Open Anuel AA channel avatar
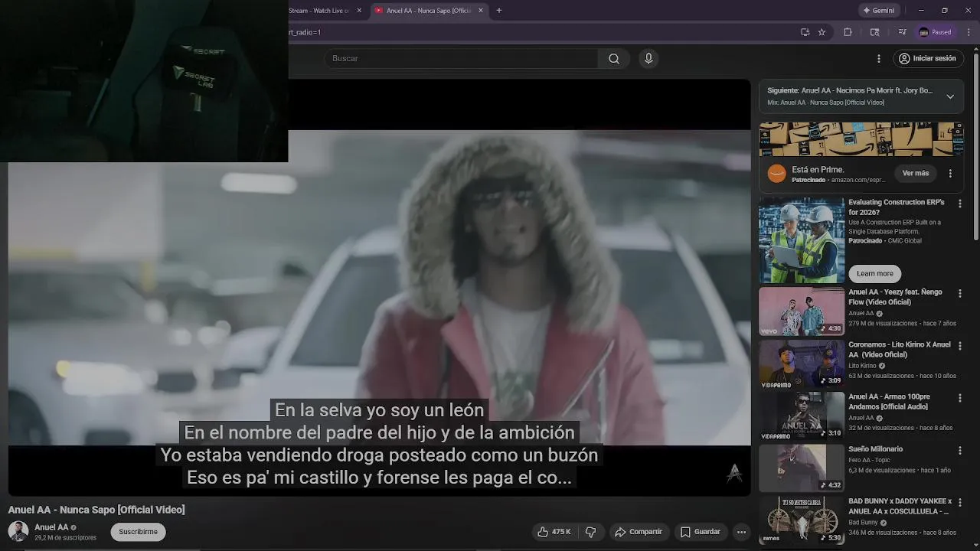The image size is (980, 551). pyautogui.click(x=18, y=531)
